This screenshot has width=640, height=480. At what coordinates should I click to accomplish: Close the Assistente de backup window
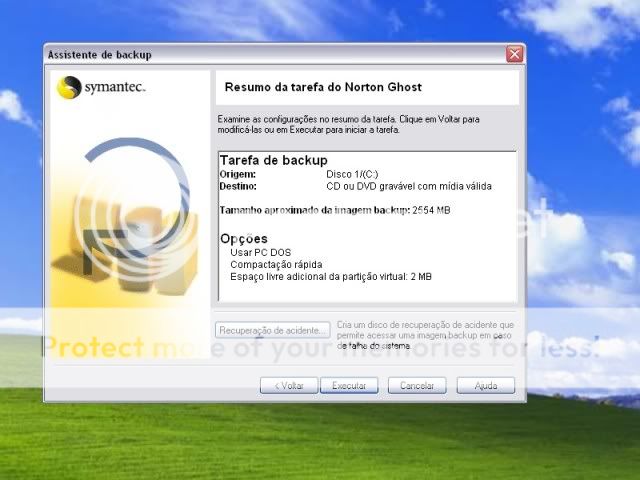[x=514, y=54]
